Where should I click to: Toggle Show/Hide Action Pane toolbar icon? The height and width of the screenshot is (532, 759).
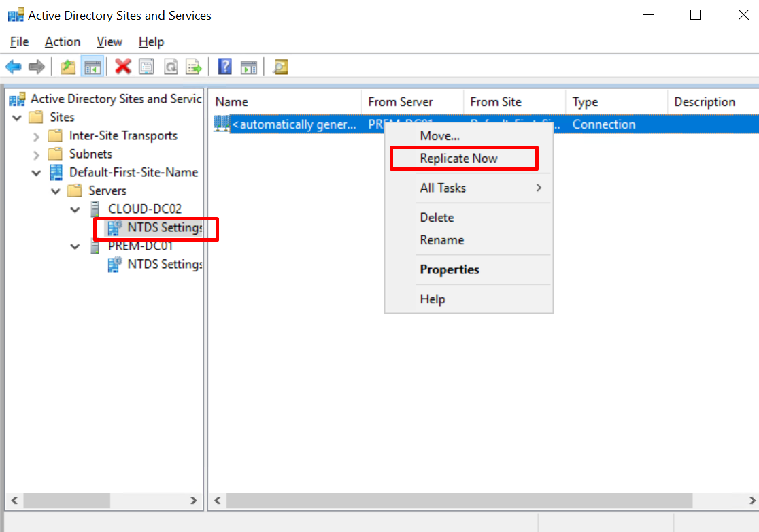click(249, 66)
